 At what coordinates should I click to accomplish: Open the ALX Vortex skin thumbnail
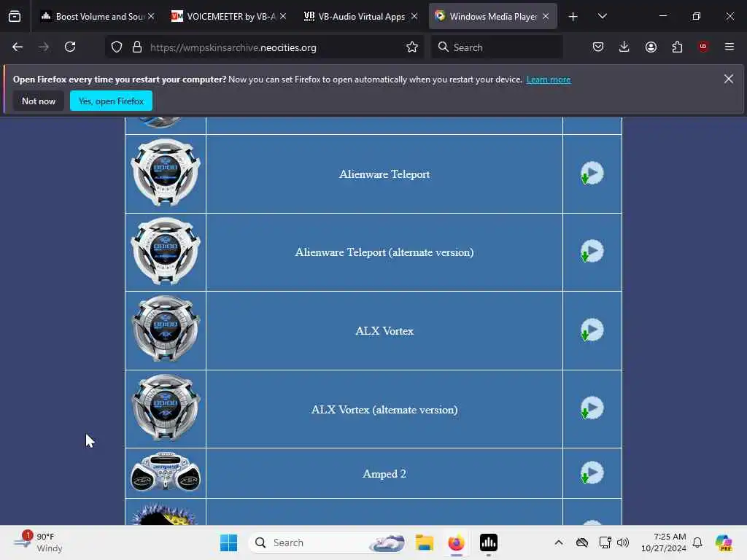pyautogui.click(x=166, y=330)
